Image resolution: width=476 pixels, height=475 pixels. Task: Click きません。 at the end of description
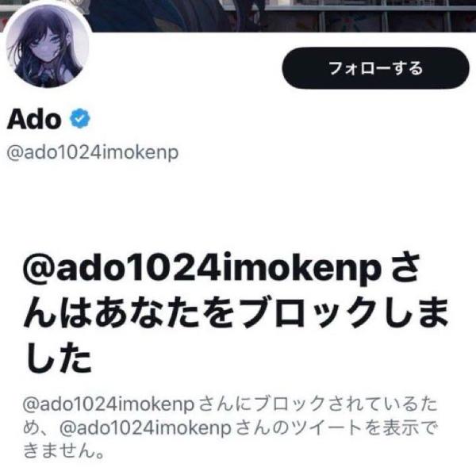click(x=64, y=450)
